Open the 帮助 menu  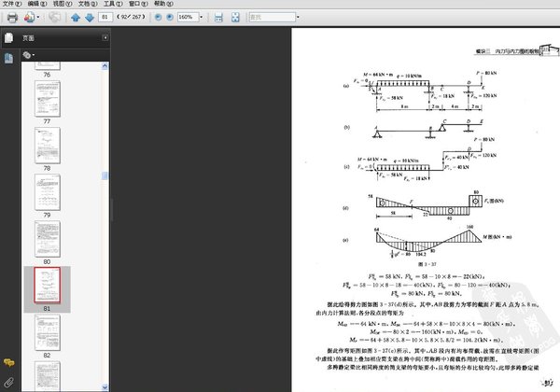[x=163, y=4]
